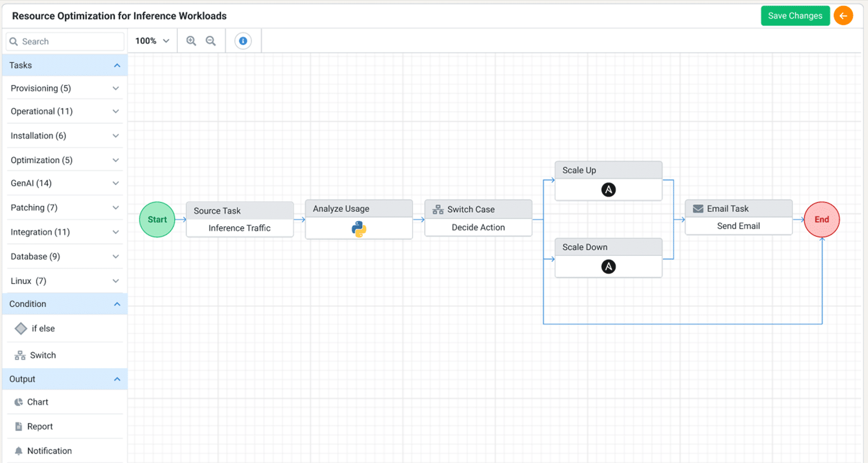Image resolution: width=868 pixels, height=463 pixels.
Task: Select the Python icon in Analyze Usage
Action: click(x=359, y=229)
